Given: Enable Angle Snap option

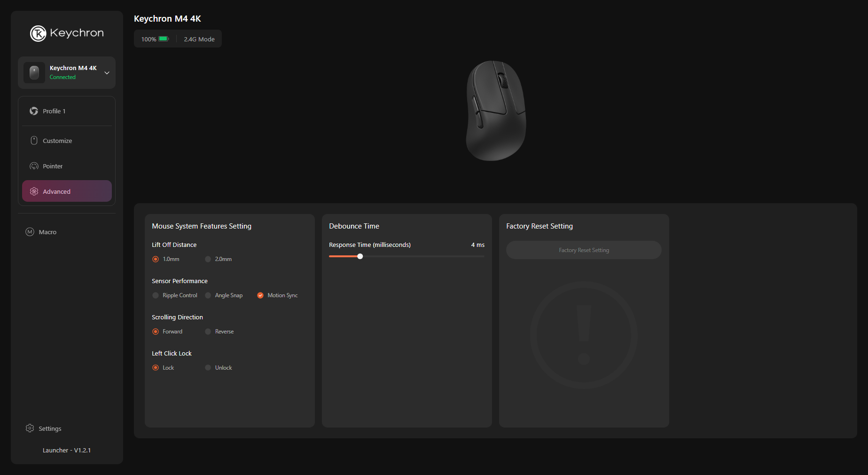Looking at the screenshot, I should point(208,295).
